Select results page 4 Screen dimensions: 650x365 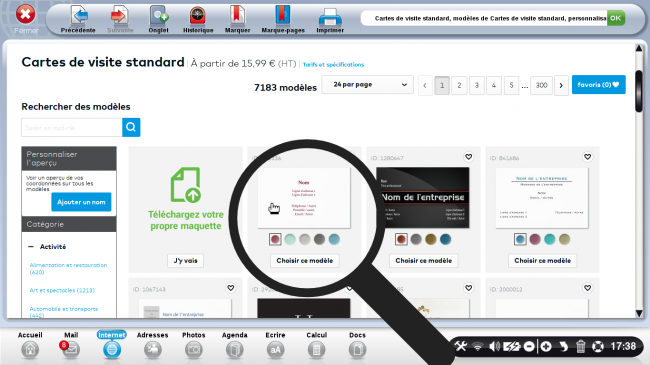pyautogui.click(x=494, y=85)
